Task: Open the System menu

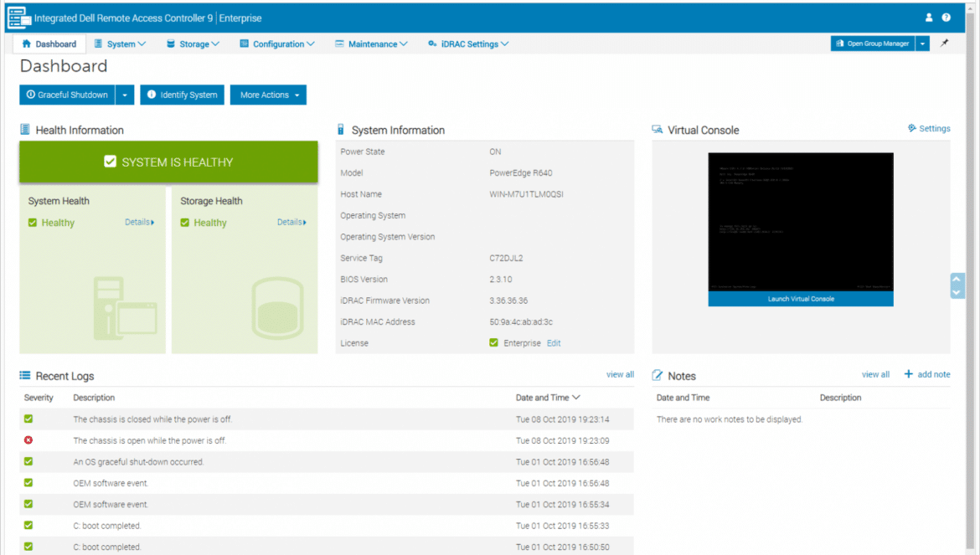Action: pos(120,44)
